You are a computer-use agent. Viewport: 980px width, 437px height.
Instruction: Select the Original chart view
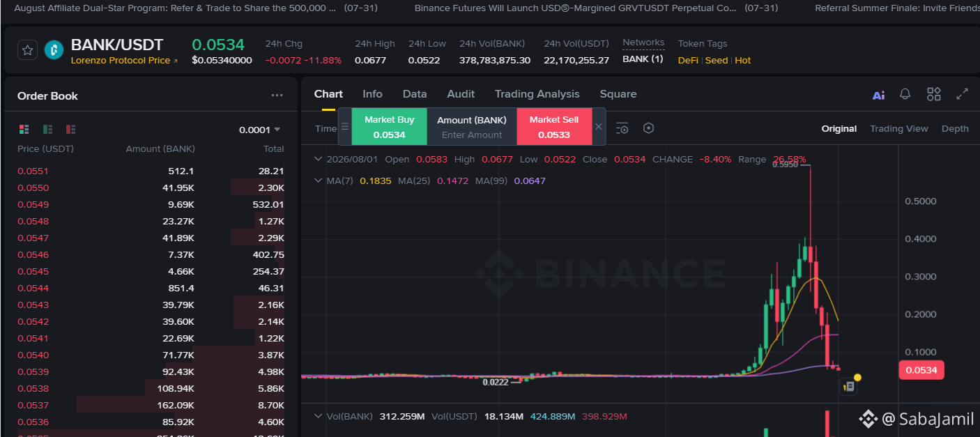(x=839, y=128)
